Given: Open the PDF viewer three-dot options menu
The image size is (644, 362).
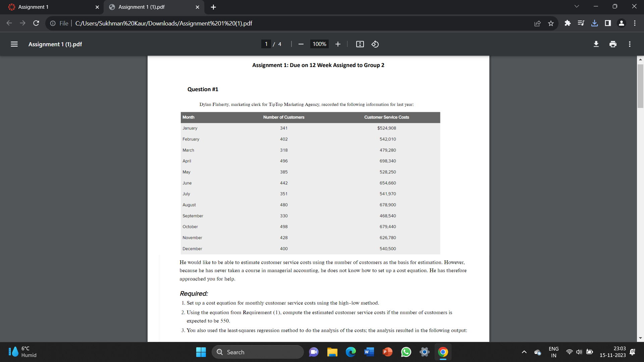Looking at the screenshot, I should [x=630, y=44].
